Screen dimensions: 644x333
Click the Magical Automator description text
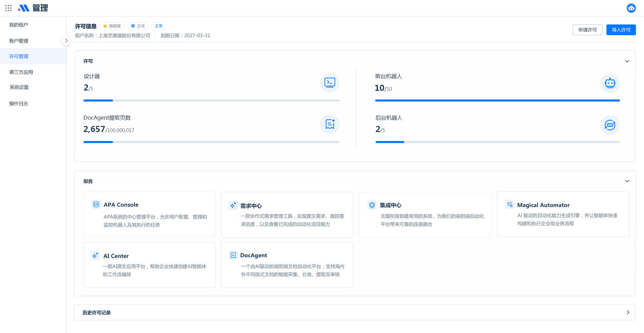567,219
